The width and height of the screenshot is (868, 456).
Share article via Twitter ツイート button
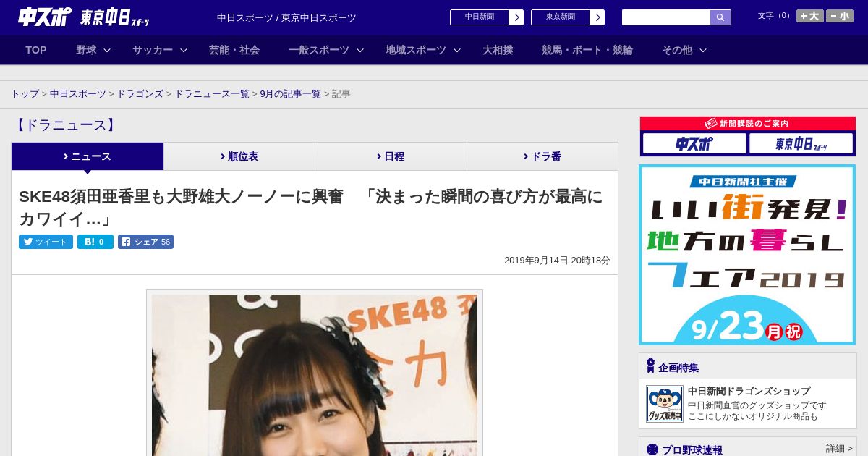[x=46, y=242]
